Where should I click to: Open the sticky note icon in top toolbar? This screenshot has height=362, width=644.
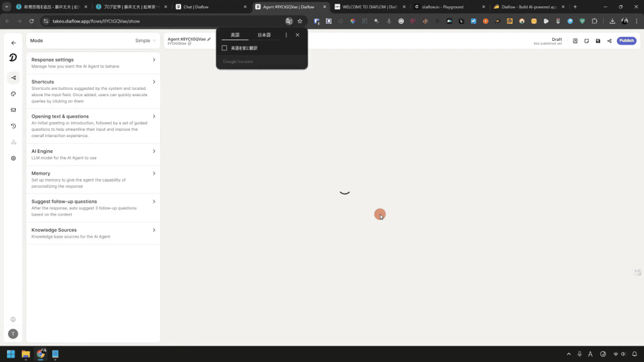tap(587, 41)
